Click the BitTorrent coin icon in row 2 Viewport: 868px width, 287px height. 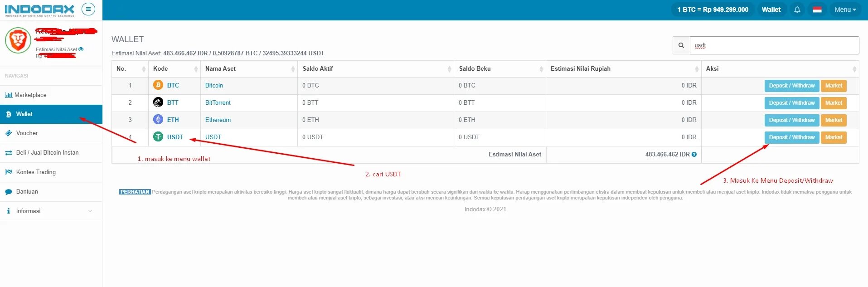pyautogui.click(x=158, y=102)
